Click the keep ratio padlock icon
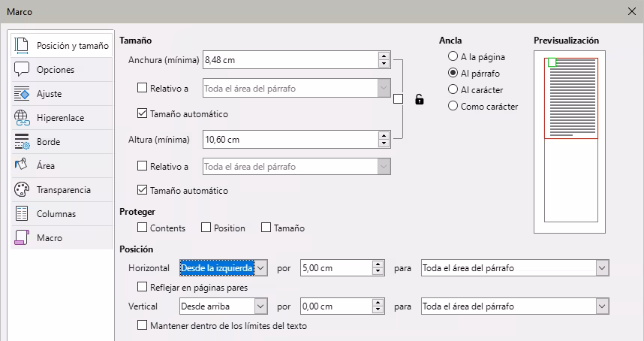Viewport: 644px width, 341px height. click(x=419, y=99)
